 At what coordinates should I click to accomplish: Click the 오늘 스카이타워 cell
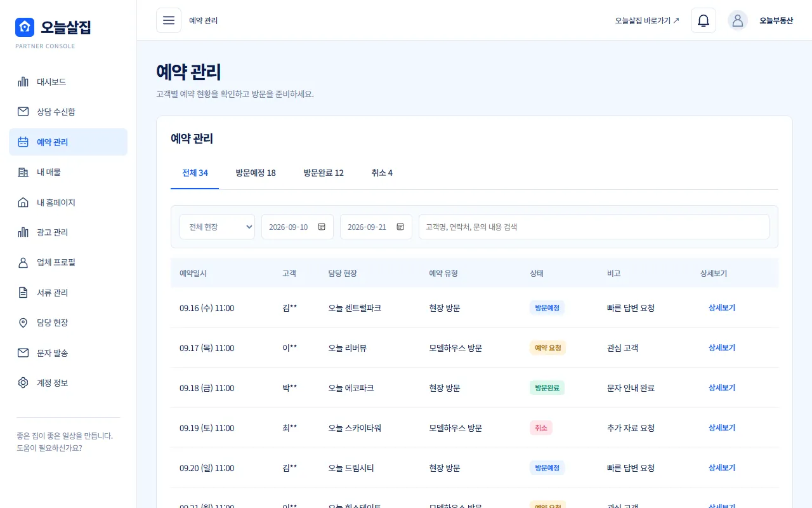coord(355,428)
